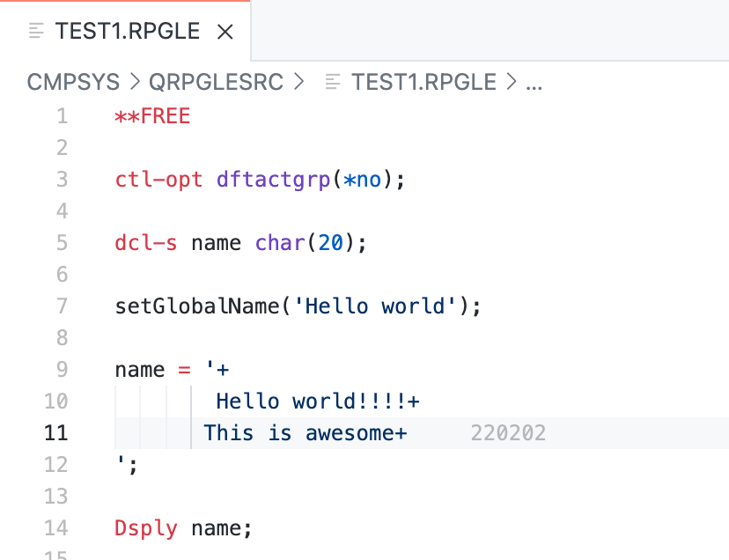Click the ctl-opt keyword on line 3
This screenshot has width=729, height=560.
[x=158, y=179]
